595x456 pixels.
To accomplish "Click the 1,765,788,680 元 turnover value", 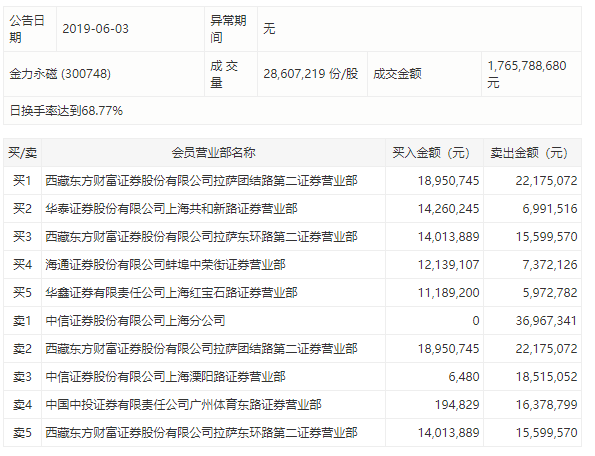I will [527, 74].
